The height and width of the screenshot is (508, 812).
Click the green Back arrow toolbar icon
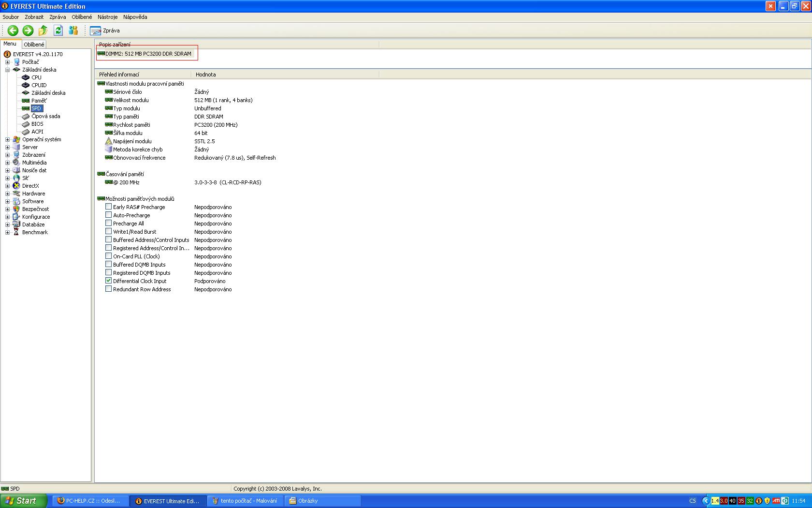click(13, 30)
